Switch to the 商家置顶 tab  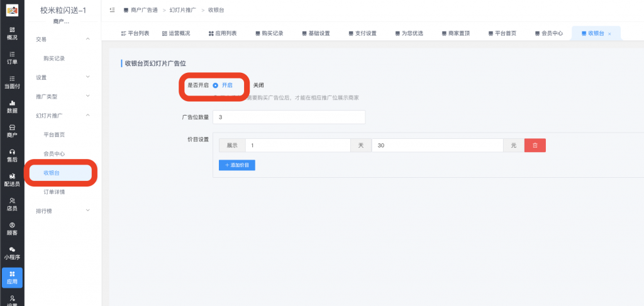[456, 34]
